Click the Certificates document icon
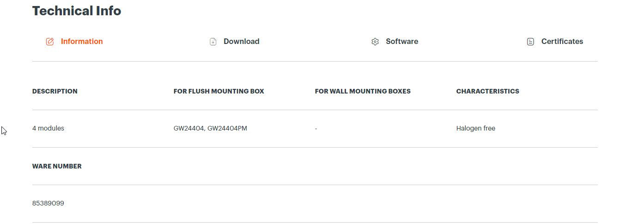The width and height of the screenshot is (644, 224). click(x=530, y=42)
